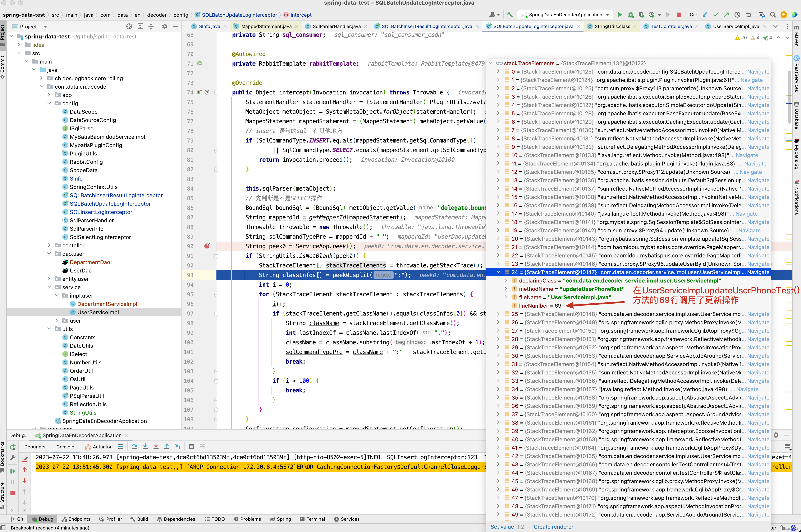Toggle the Notifications tool window
This screenshot has width=801, height=532.
[797, 198]
